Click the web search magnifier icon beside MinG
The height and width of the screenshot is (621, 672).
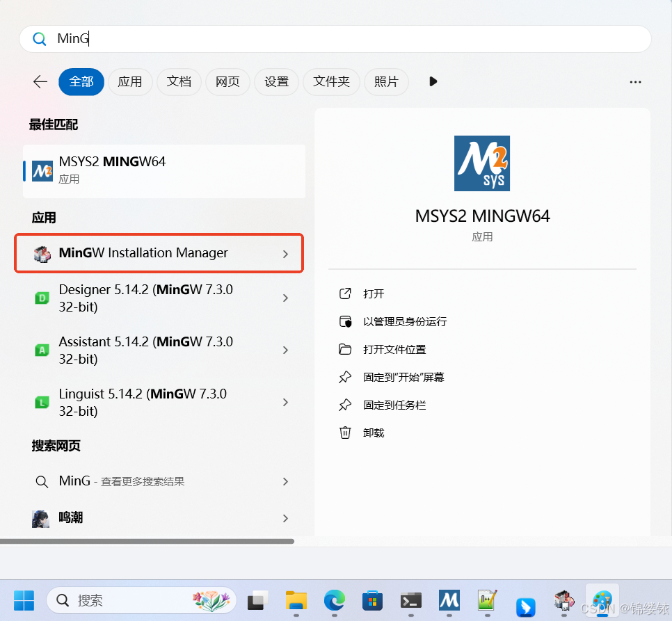point(42,481)
